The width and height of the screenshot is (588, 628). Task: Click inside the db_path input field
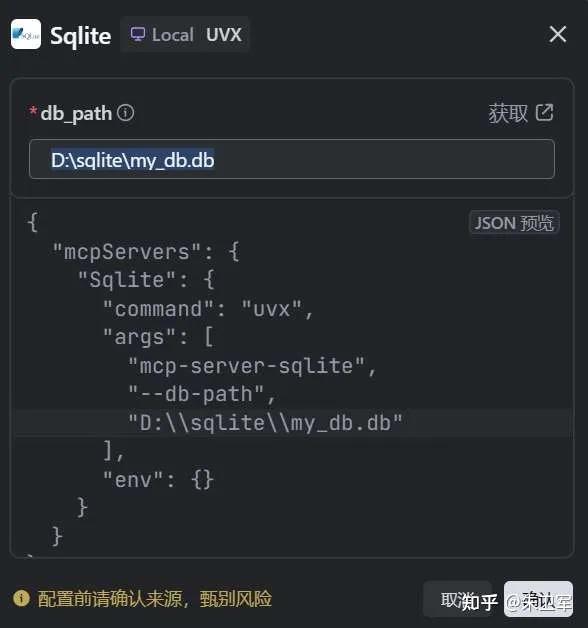coord(292,159)
